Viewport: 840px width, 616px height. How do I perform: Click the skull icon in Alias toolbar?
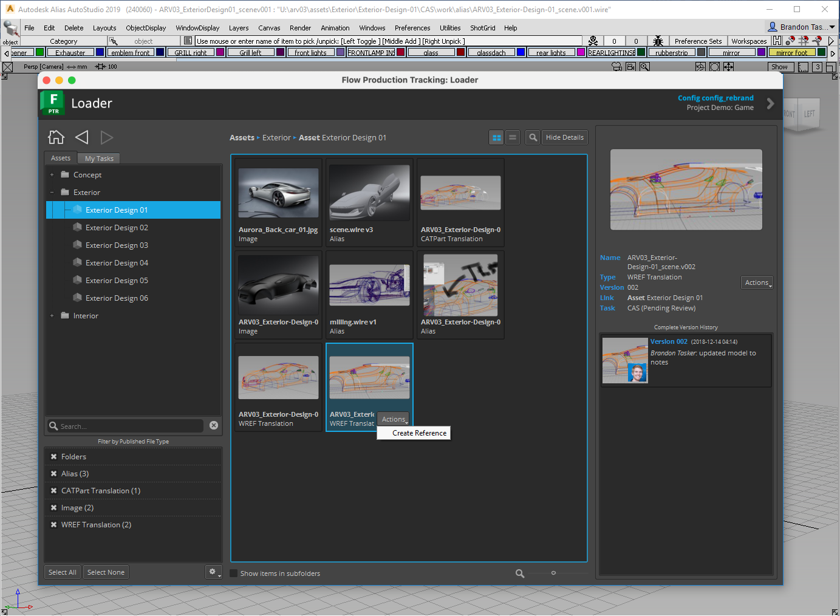coord(593,41)
